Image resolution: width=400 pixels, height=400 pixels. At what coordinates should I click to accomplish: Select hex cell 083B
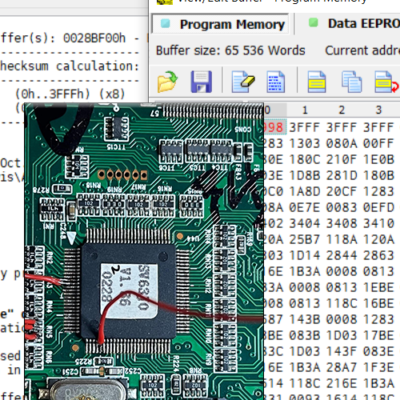tap(305, 335)
